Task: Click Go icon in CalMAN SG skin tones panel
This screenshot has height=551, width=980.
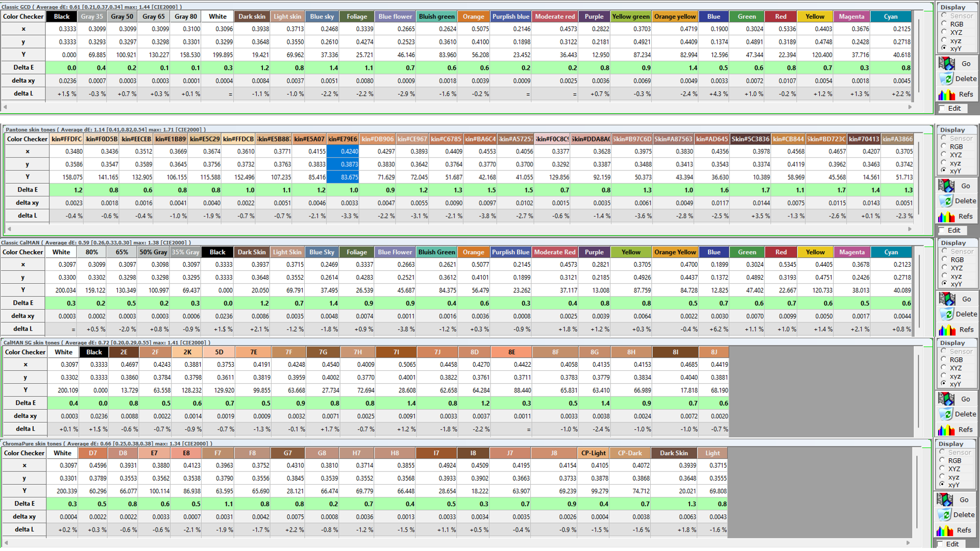Action: [x=946, y=399]
